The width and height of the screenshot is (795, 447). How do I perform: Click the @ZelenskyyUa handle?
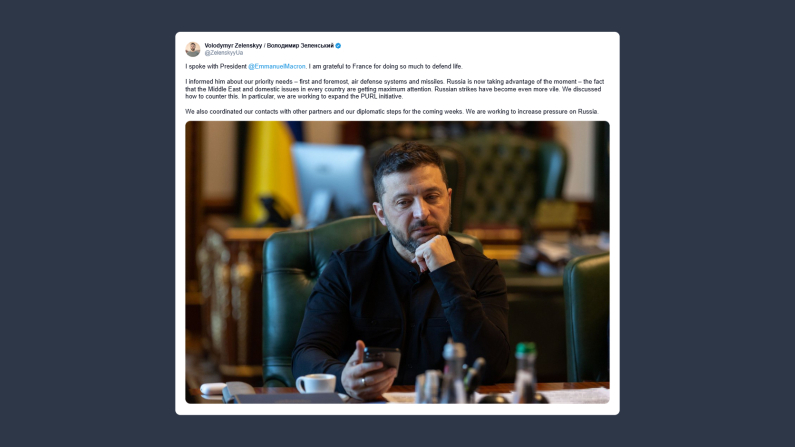coord(224,53)
